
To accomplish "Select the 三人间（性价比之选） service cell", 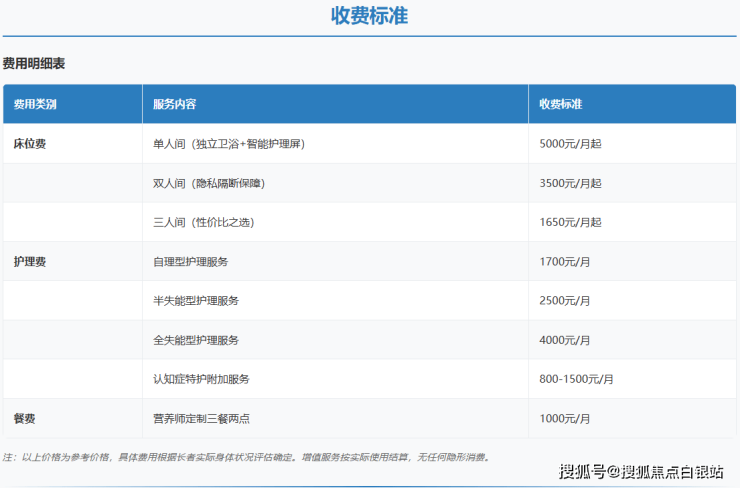I will (x=203, y=222).
